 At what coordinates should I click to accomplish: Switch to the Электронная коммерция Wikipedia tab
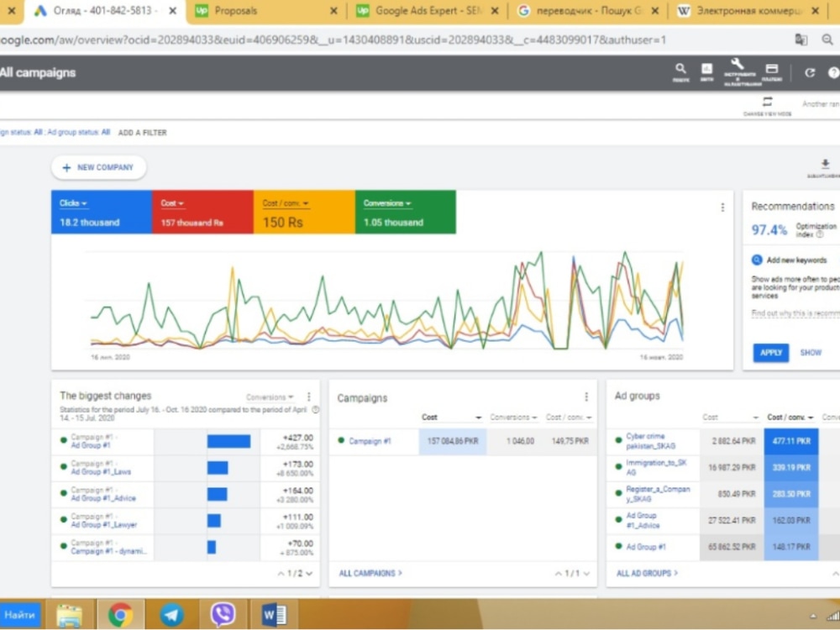(748, 11)
